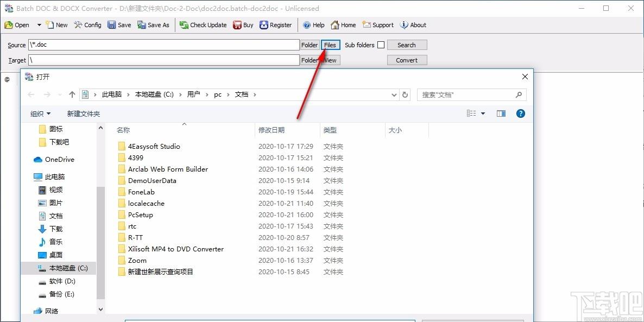
Task: Open the dialog help question mark icon
Action: [520, 113]
